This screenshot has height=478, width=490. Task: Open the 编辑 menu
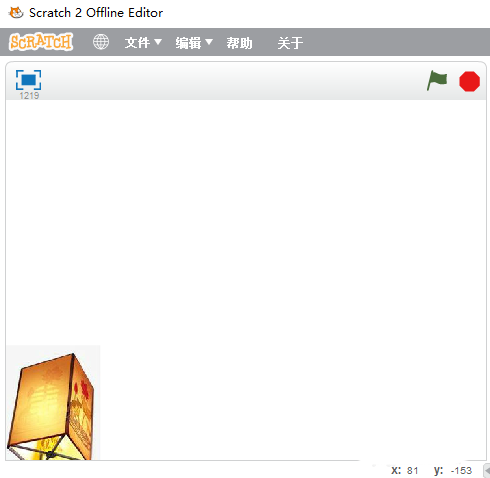[x=188, y=43]
